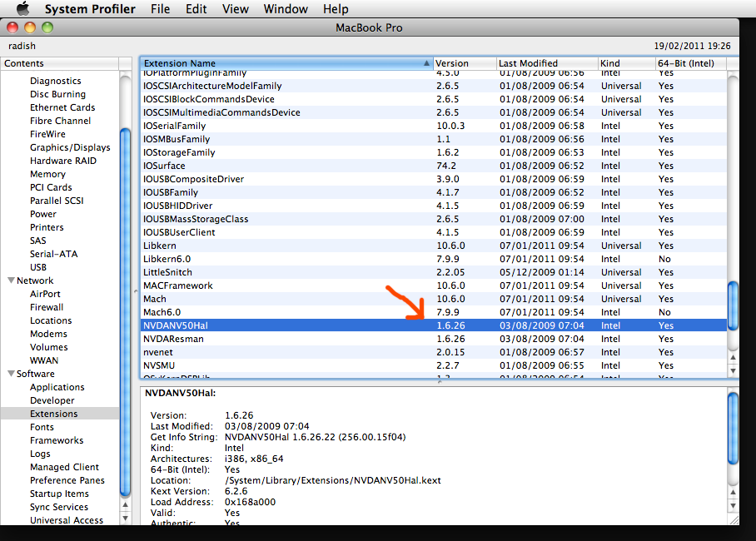Select Fonts under Software
This screenshot has height=541, width=756.
42,427
